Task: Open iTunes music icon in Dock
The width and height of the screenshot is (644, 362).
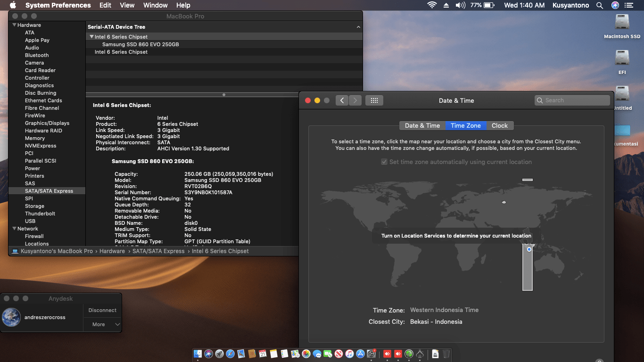Action: (349, 354)
